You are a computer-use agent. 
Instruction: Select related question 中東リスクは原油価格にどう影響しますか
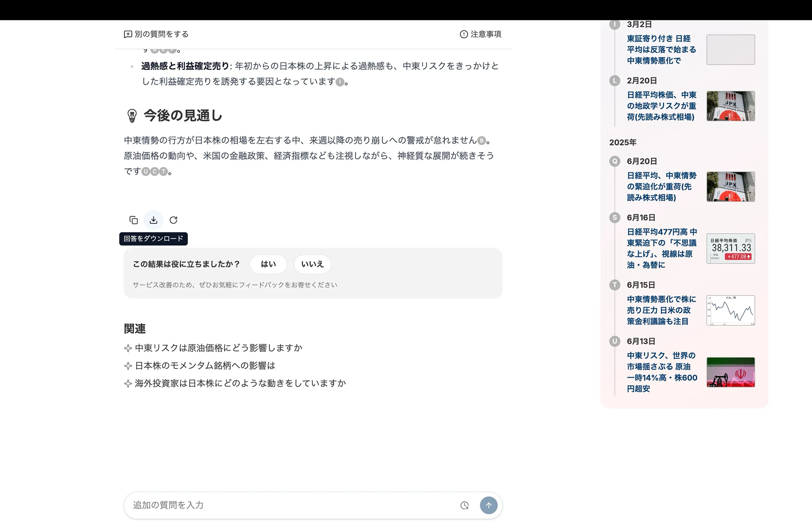[x=219, y=348]
